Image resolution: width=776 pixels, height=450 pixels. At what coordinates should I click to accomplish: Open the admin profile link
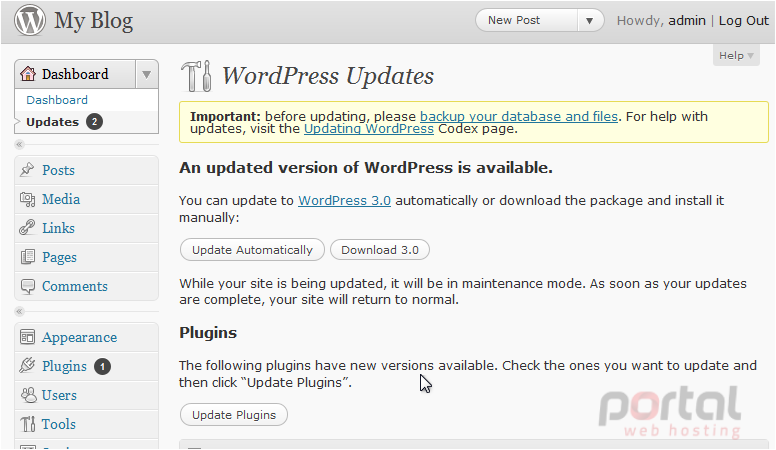687,20
